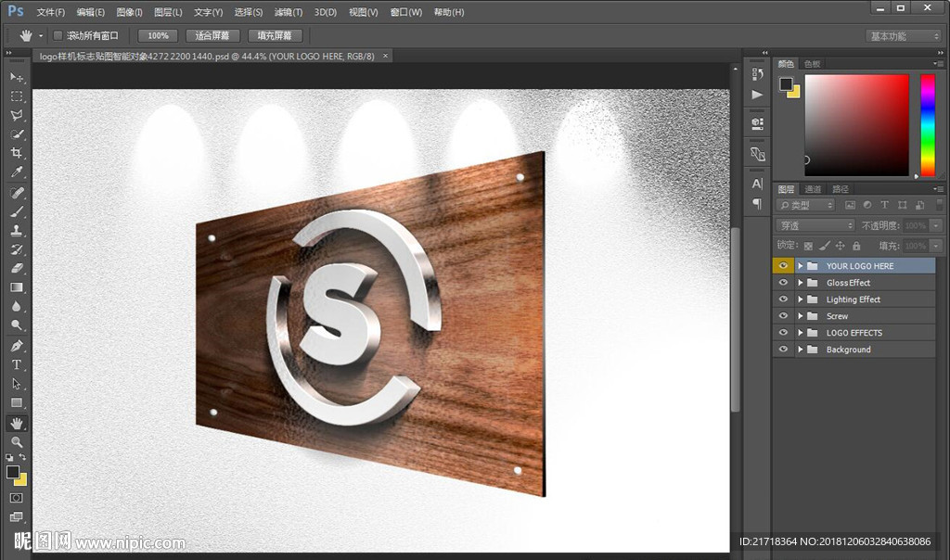
Task: Open the 类型 layer filter dropdown
Action: click(806, 205)
